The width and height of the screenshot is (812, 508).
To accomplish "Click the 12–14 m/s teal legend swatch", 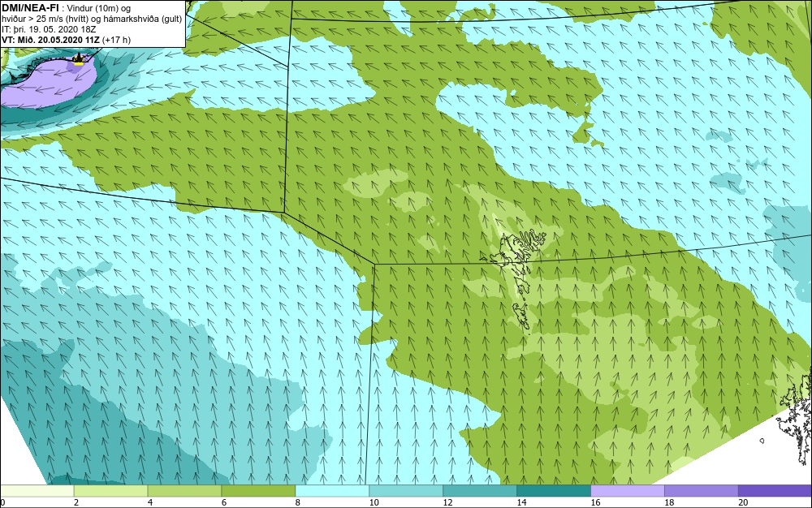I will point(480,491).
